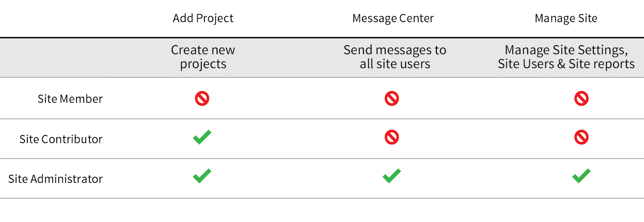Click the prohibited icon for Site Member Manage Site
This screenshot has height=222, width=644.
581,98
